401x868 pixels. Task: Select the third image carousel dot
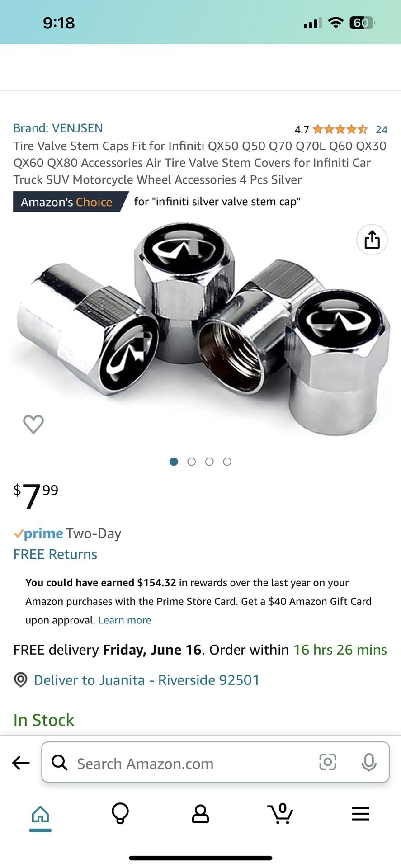209,462
